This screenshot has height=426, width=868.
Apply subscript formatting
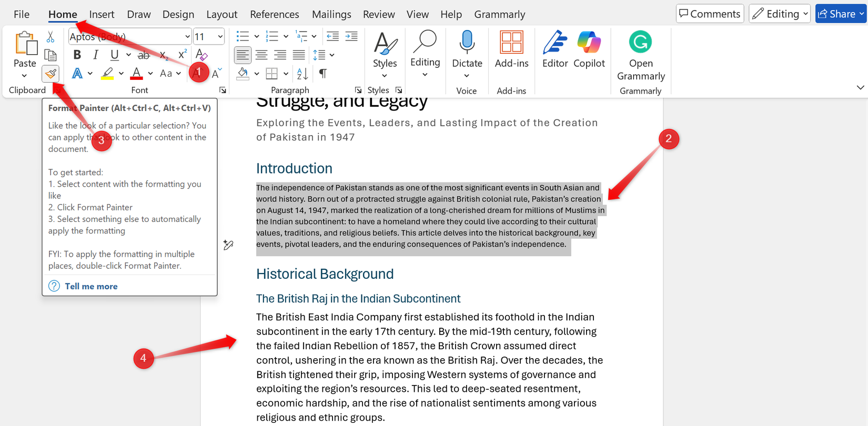coord(164,55)
